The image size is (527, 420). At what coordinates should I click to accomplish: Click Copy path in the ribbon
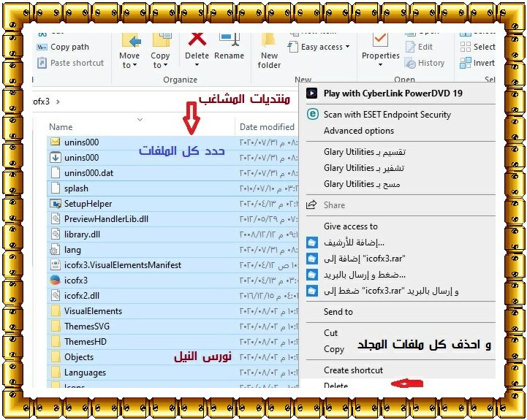(x=69, y=47)
